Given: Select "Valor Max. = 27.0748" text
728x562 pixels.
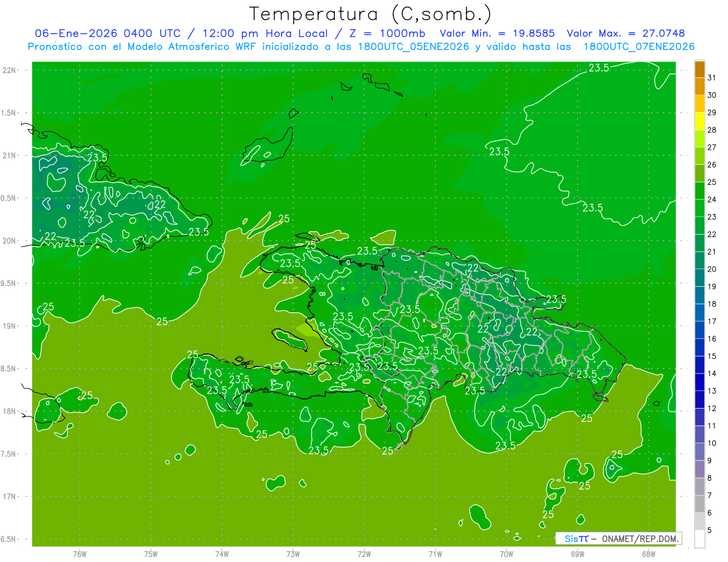Looking at the screenshot, I should (625, 33).
